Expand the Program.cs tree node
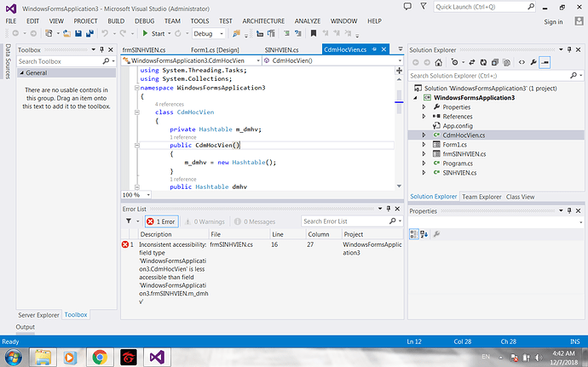588x367 pixels. click(x=424, y=163)
